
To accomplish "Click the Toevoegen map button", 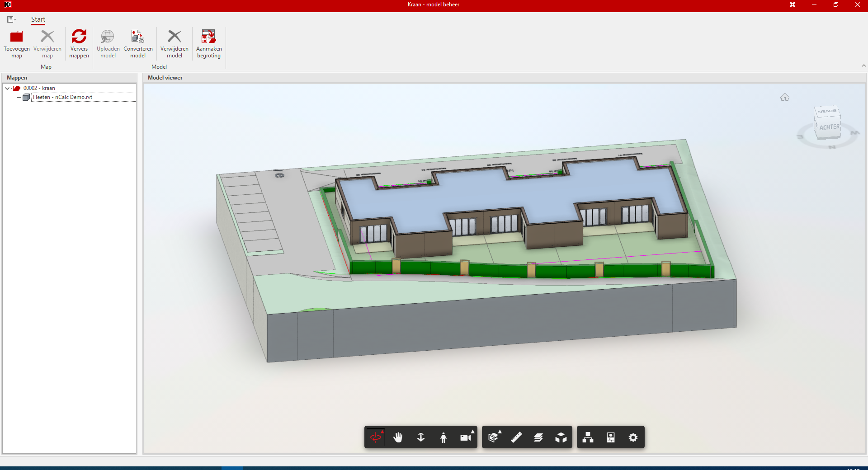I will coord(16,43).
